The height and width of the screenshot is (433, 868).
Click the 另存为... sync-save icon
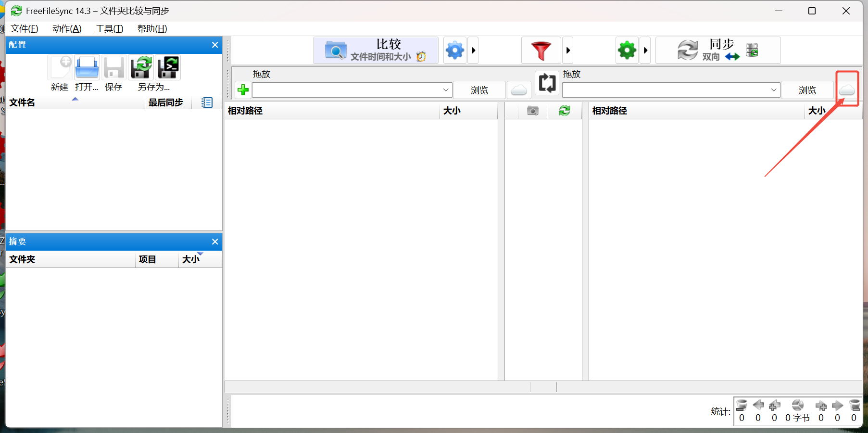pos(141,67)
